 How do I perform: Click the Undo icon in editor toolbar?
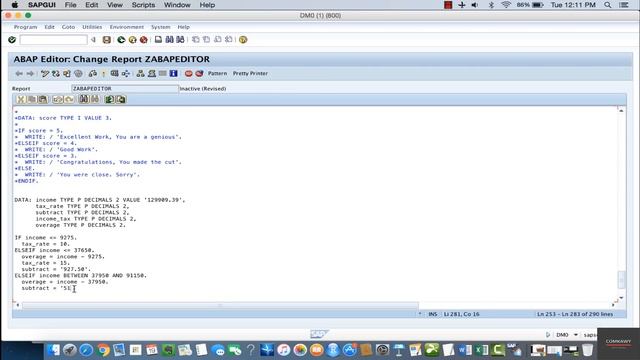coord(58,99)
